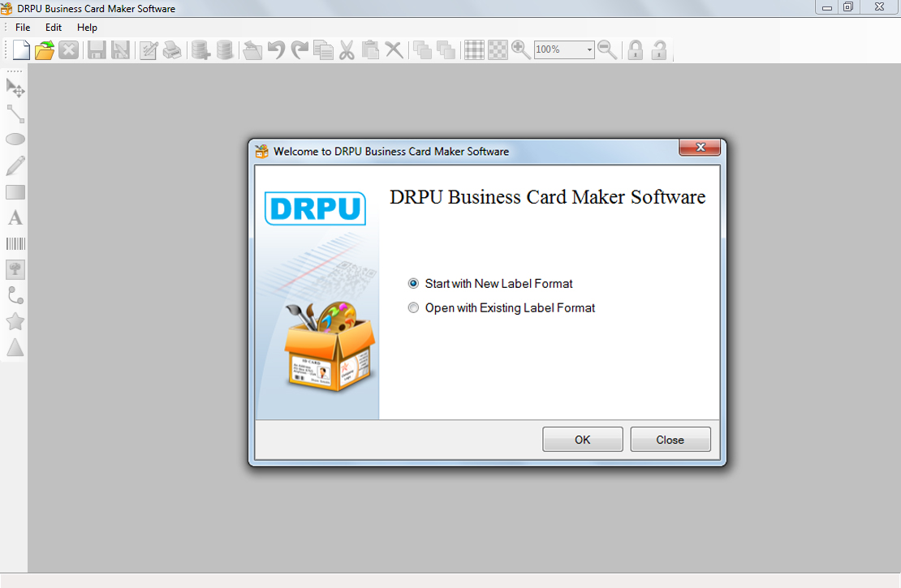Click the Bring to Front layers icon

(422, 50)
